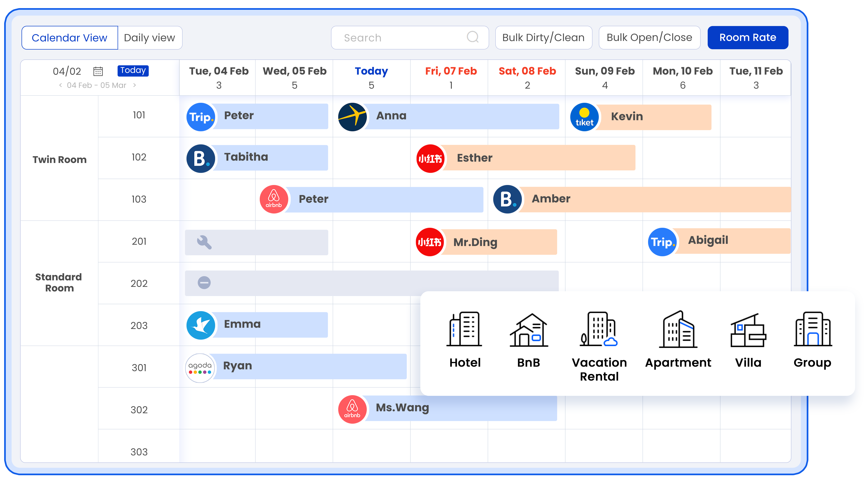Select the Hotel property type icon
The width and height of the screenshot is (868, 487).
pos(464,329)
